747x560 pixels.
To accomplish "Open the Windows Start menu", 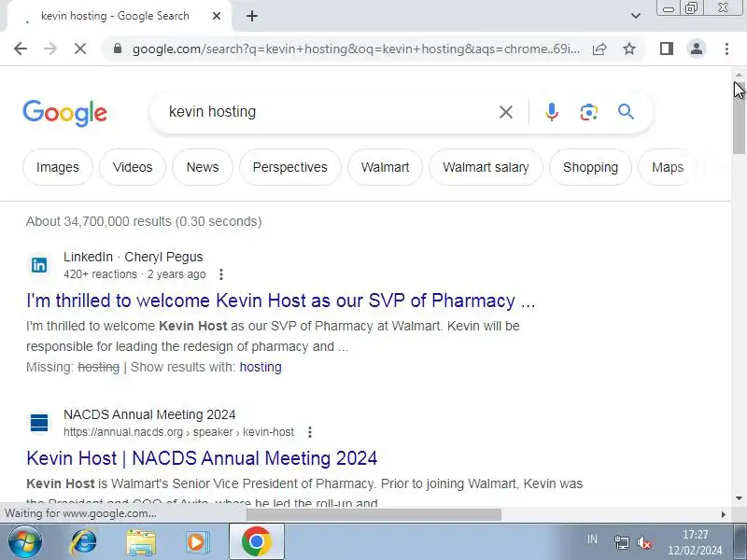I will 25,542.
